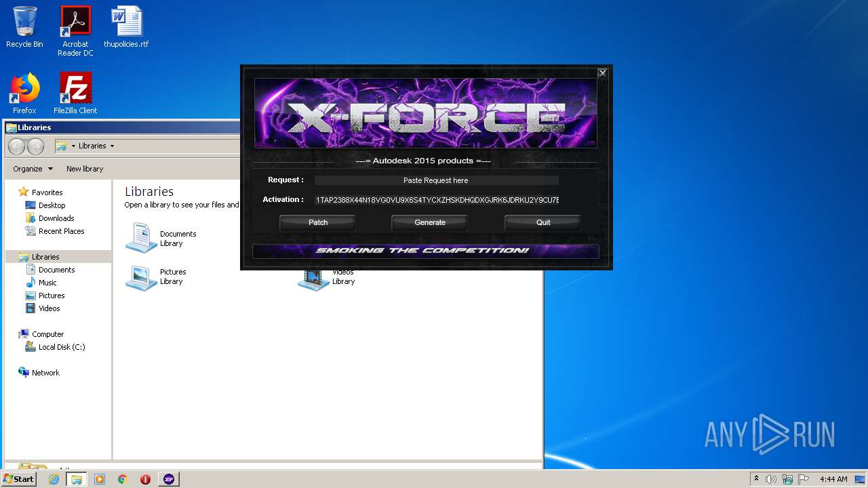The height and width of the screenshot is (488, 868).
Task: Click the Activation code field
Action: (x=437, y=200)
